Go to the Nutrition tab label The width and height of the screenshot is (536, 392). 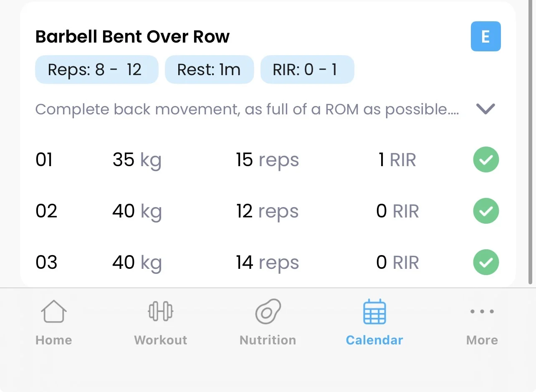[x=268, y=340]
